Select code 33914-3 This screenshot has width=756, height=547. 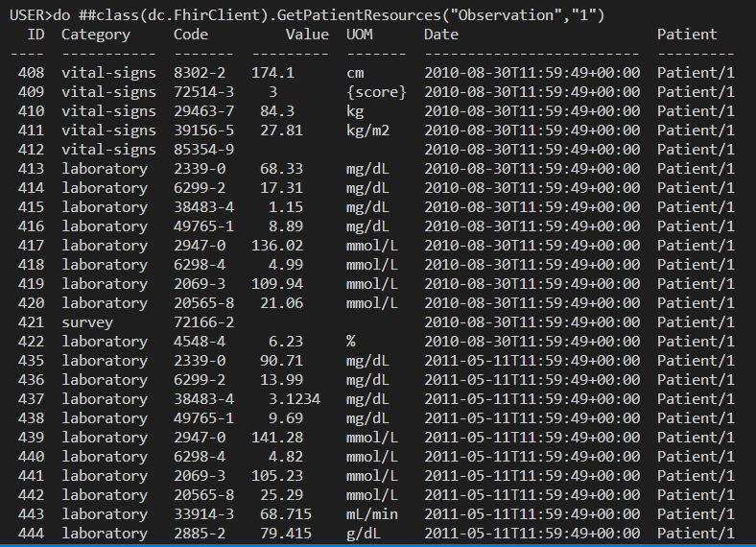click(204, 514)
